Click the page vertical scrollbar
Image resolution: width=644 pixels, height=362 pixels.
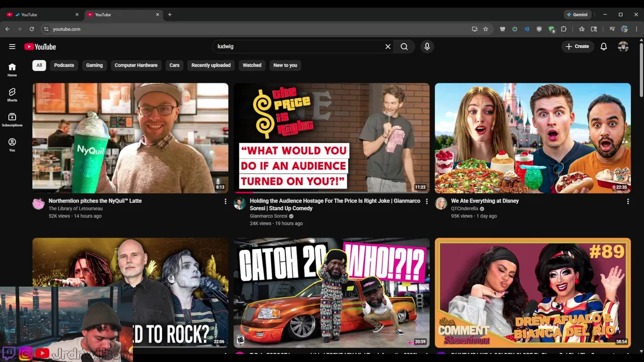tap(641, 70)
